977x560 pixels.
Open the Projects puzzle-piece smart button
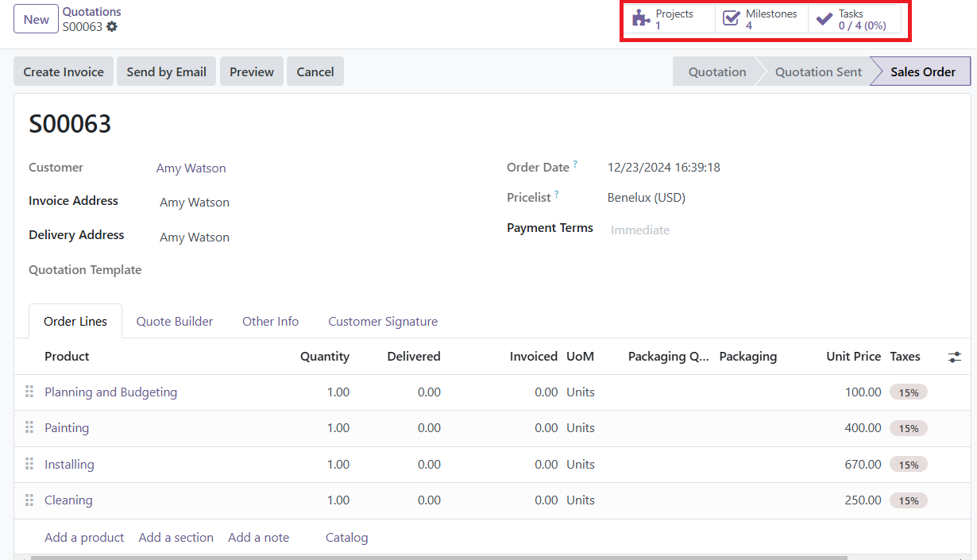669,19
